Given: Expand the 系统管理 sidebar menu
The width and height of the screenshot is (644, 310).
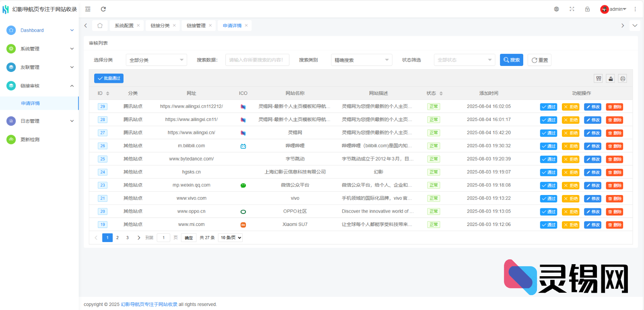Looking at the screenshot, I should coord(39,49).
